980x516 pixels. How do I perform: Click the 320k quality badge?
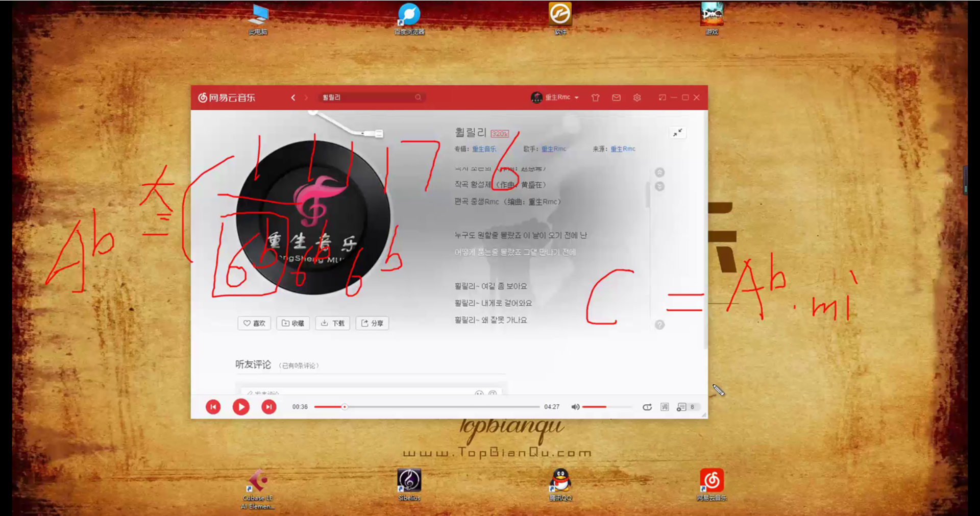pos(500,134)
